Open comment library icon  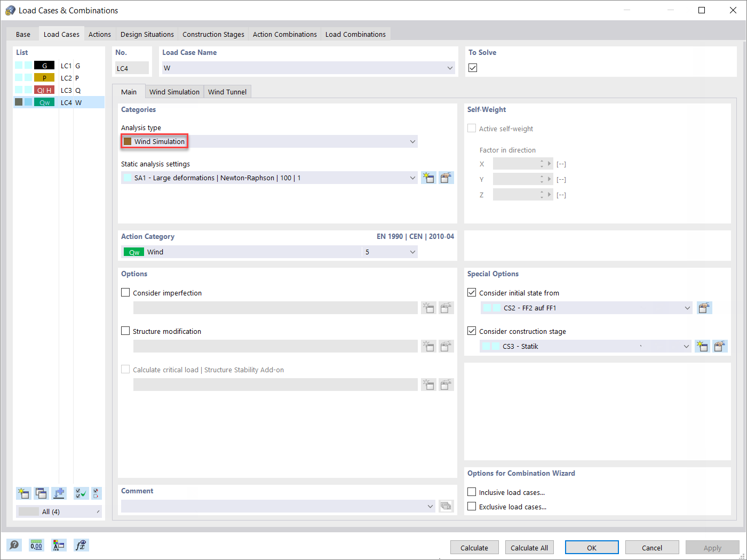[446, 506]
